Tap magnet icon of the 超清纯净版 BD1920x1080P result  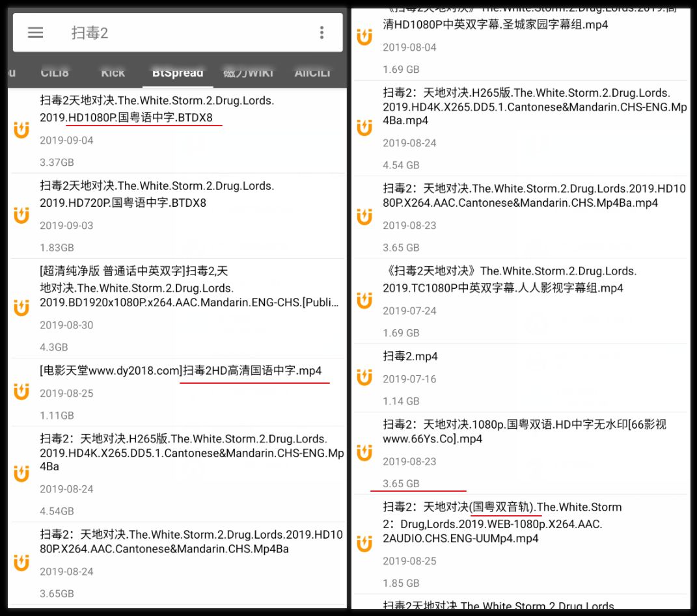pyautogui.click(x=21, y=308)
